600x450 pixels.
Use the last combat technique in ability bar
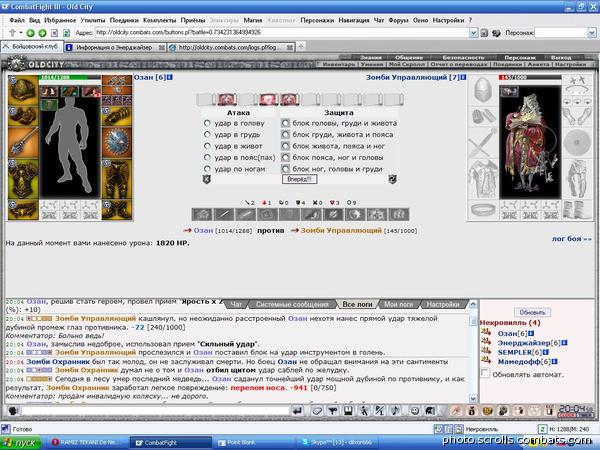399,214
